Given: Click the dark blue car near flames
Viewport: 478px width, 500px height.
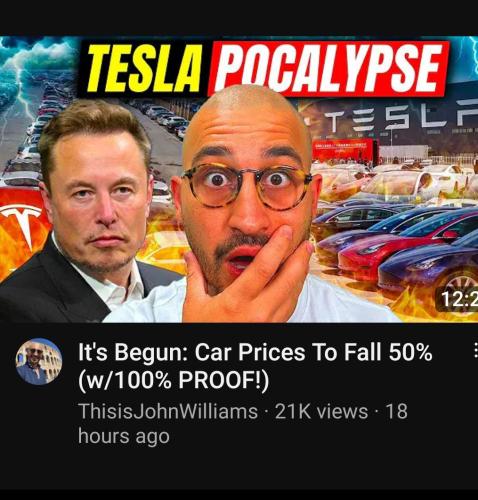Looking at the screenshot, I should tap(430, 268).
